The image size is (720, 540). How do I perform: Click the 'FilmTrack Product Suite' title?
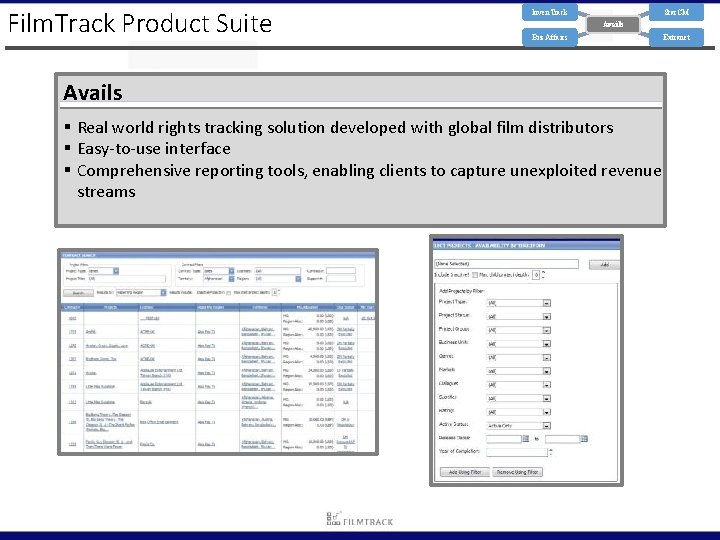tap(140, 23)
